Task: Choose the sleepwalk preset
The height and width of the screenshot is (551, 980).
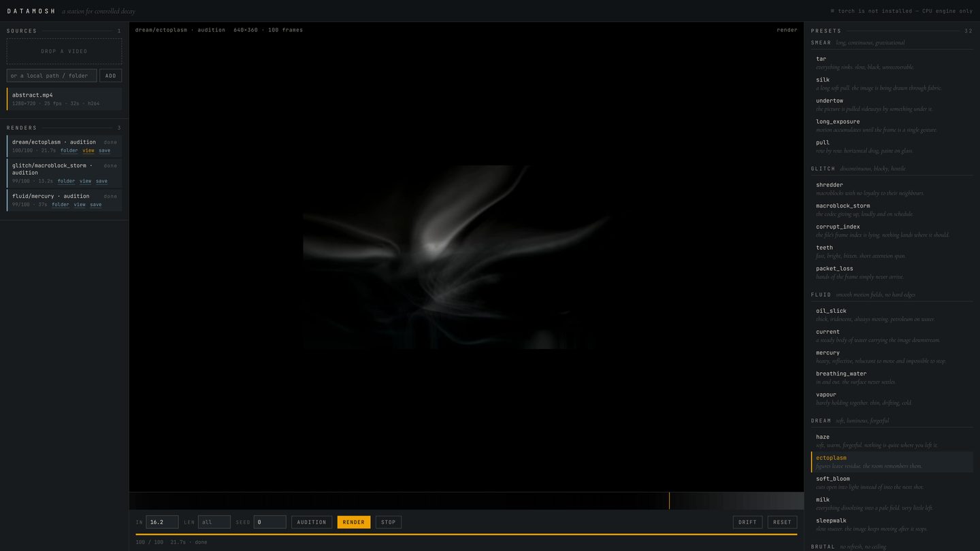Action: (x=892, y=524)
